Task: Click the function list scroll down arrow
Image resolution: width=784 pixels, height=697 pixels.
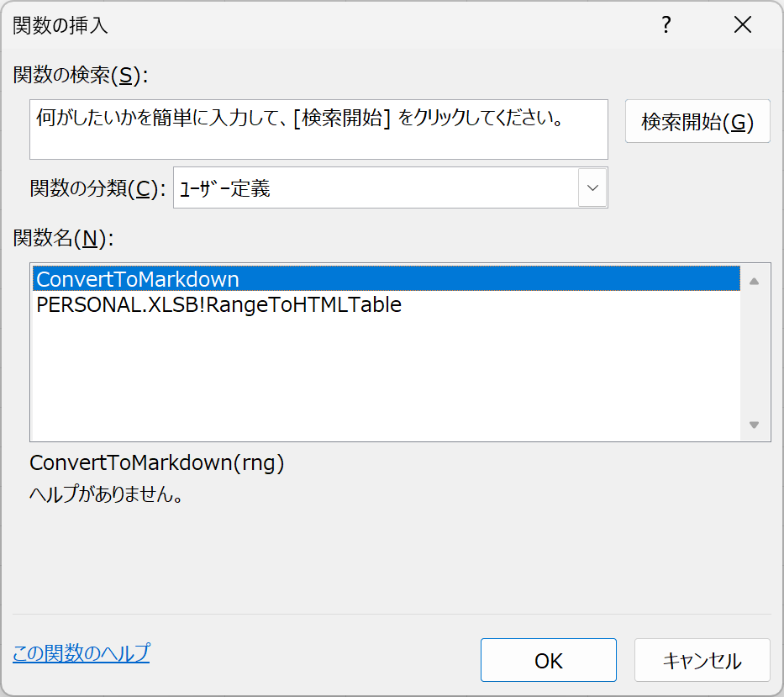Action: pyautogui.click(x=755, y=425)
